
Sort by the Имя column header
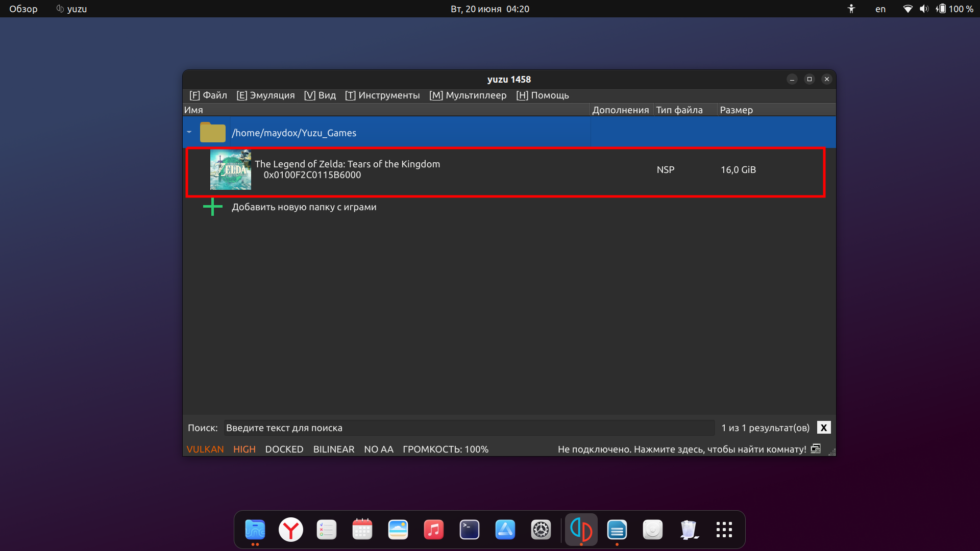pyautogui.click(x=386, y=110)
